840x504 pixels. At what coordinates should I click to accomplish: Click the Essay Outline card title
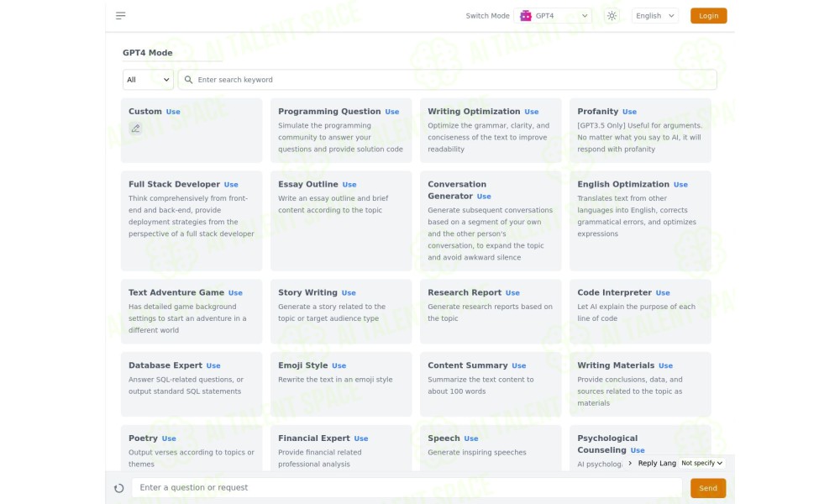click(308, 184)
